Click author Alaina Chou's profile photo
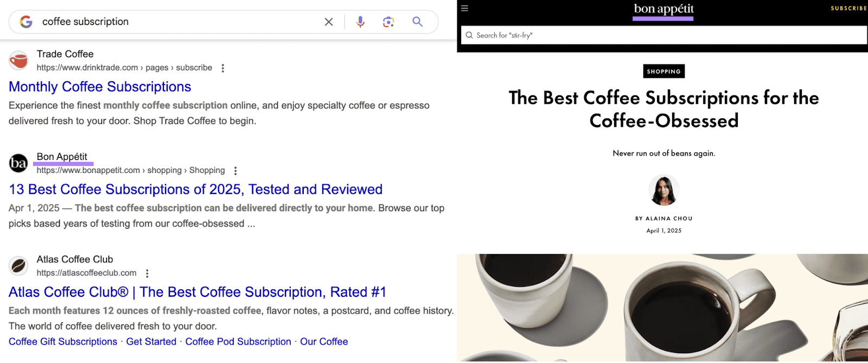The height and width of the screenshot is (363, 868). tap(663, 190)
